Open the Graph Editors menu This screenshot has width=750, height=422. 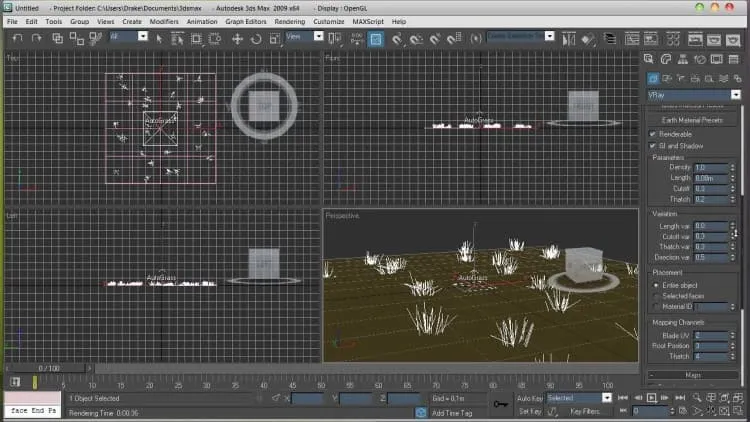(x=245, y=22)
